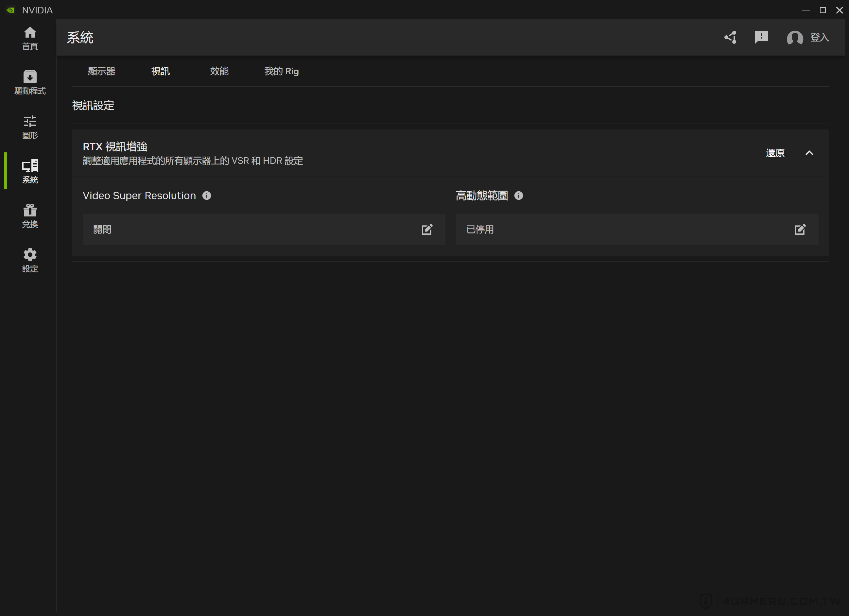Switch to the 我的 Rig tab

[282, 71]
